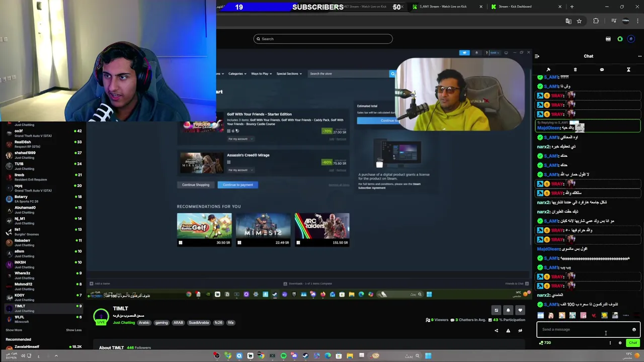Screen dimensions: 644x362
Task: Click the report warning triangle icon
Action: pyautogui.click(x=508, y=330)
